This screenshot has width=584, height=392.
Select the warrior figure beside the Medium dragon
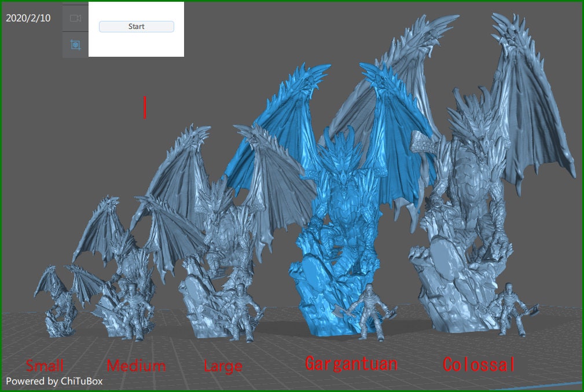pos(134,312)
